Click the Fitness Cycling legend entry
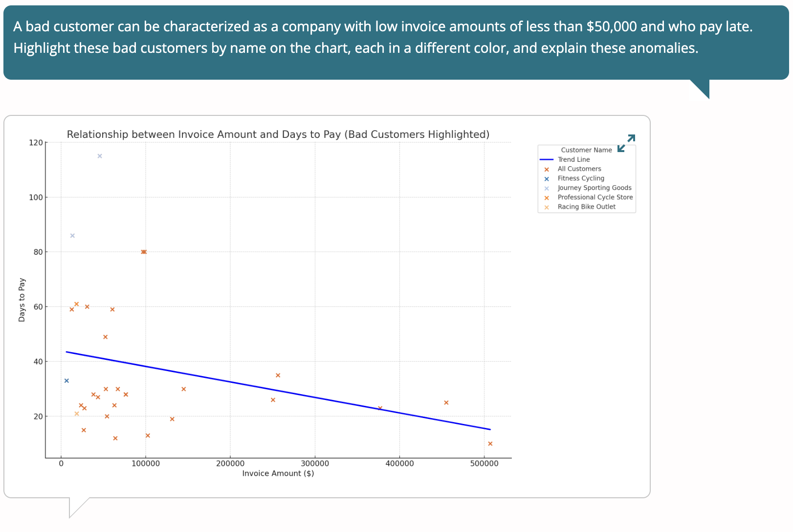 tap(574, 178)
